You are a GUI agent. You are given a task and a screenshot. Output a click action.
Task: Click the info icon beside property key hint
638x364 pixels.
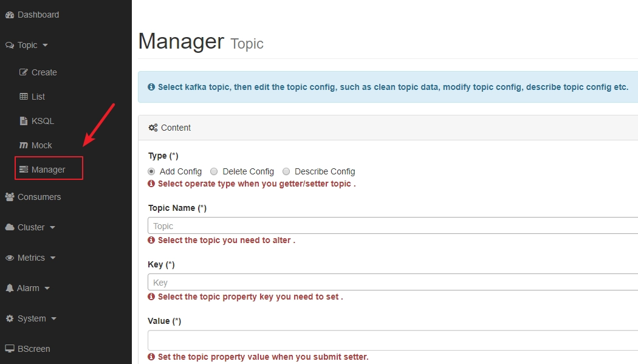click(151, 297)
